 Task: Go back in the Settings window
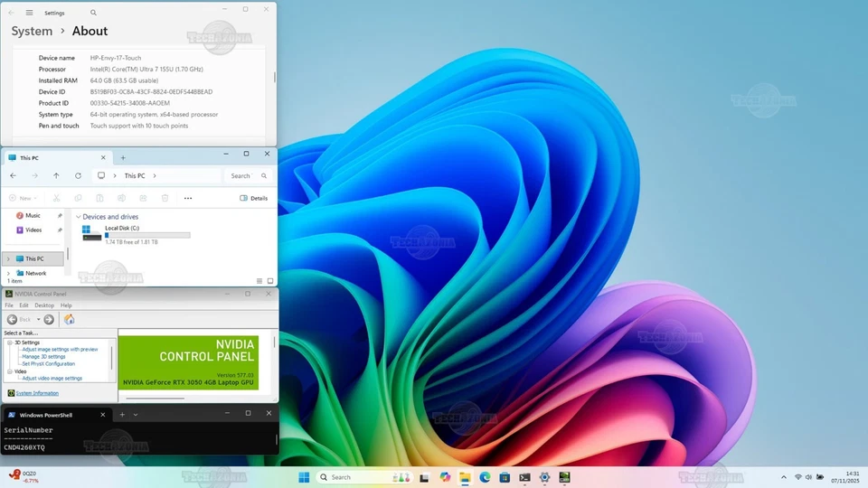(11, 13)
